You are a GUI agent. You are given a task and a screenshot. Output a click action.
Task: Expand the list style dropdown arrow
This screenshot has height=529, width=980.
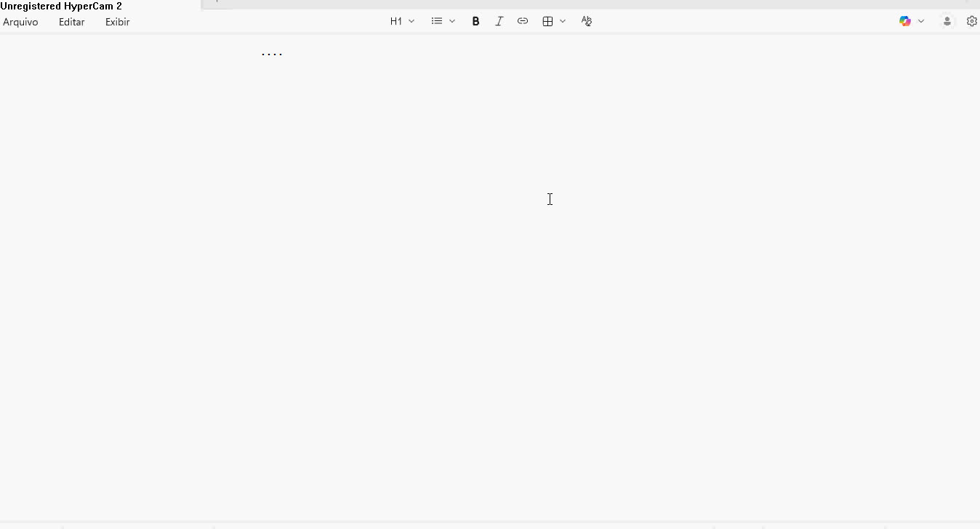coord(452,21)
